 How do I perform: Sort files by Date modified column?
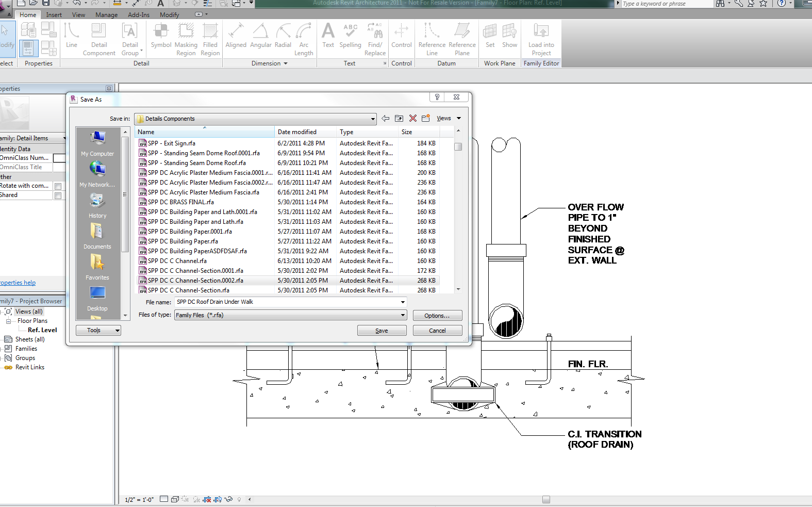point(305,132)
